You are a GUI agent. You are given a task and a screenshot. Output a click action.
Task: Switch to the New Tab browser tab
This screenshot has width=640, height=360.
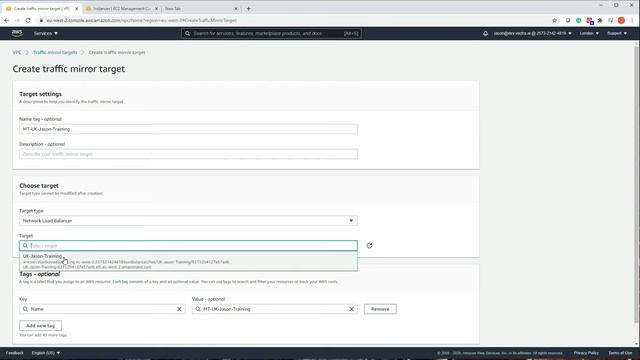(x=200, y=9)
